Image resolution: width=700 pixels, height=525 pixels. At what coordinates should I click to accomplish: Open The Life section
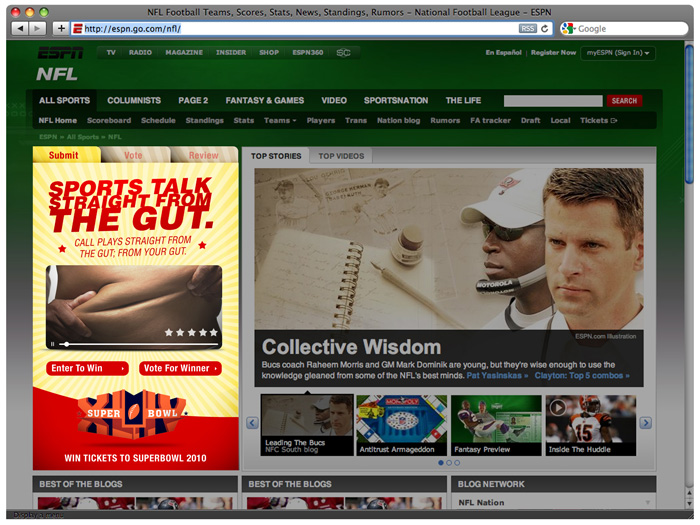(x=463, y=100)
